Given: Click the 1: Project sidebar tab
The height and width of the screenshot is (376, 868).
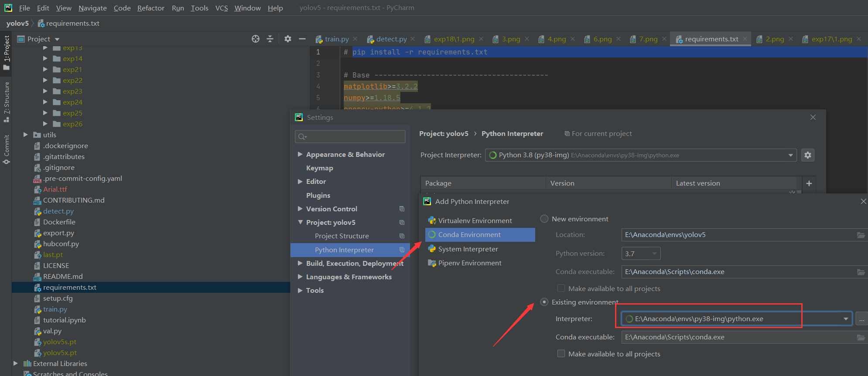Looking at the screenshot, I should tap(7, 52).
